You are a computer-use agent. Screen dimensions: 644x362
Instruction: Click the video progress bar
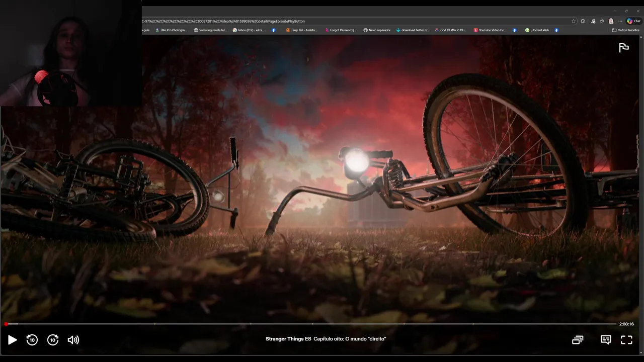(311, 324)
